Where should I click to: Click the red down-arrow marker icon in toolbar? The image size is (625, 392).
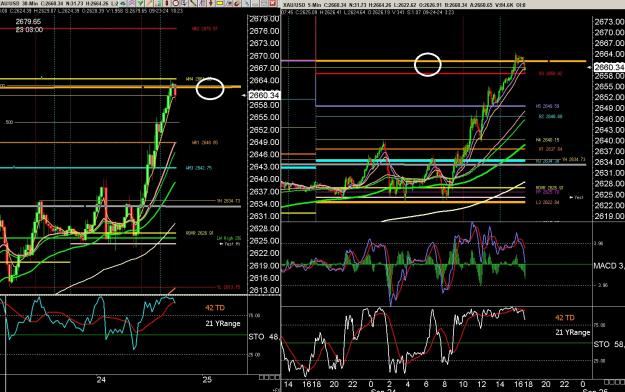210,3
